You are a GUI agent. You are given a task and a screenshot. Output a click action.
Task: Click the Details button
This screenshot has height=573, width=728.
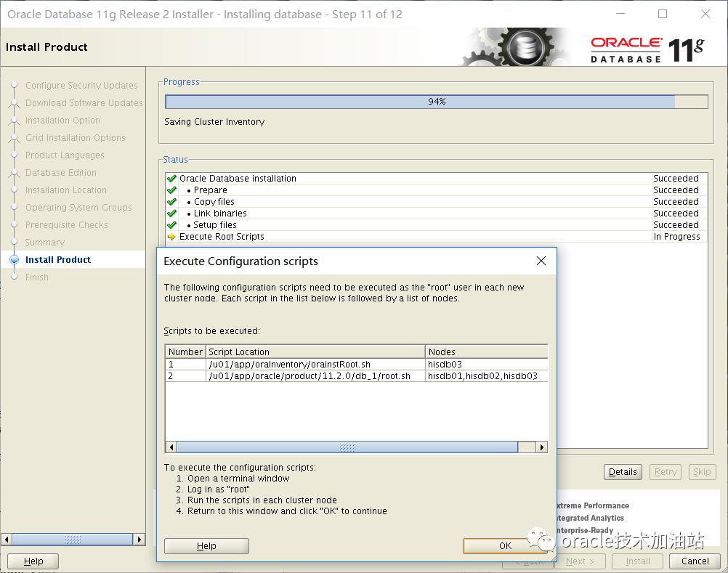pos(623,472)
